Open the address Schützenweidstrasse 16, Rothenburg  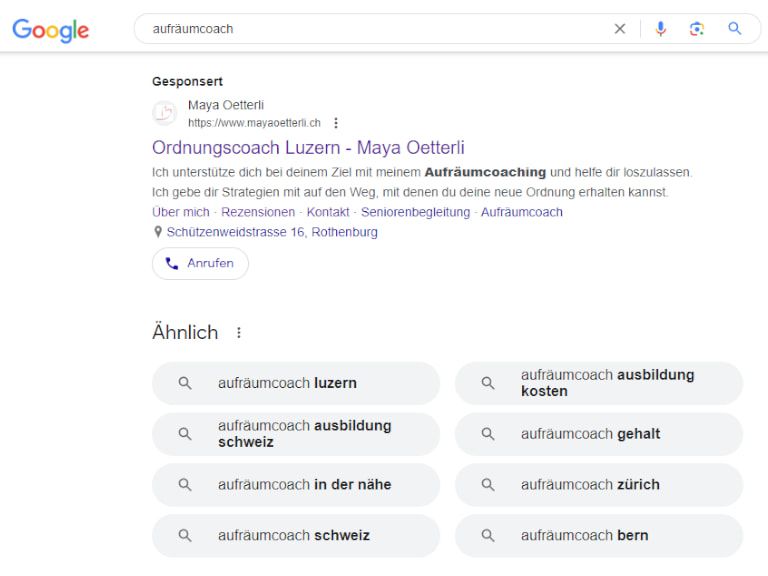pyautogui.click(x=272, y=232)
